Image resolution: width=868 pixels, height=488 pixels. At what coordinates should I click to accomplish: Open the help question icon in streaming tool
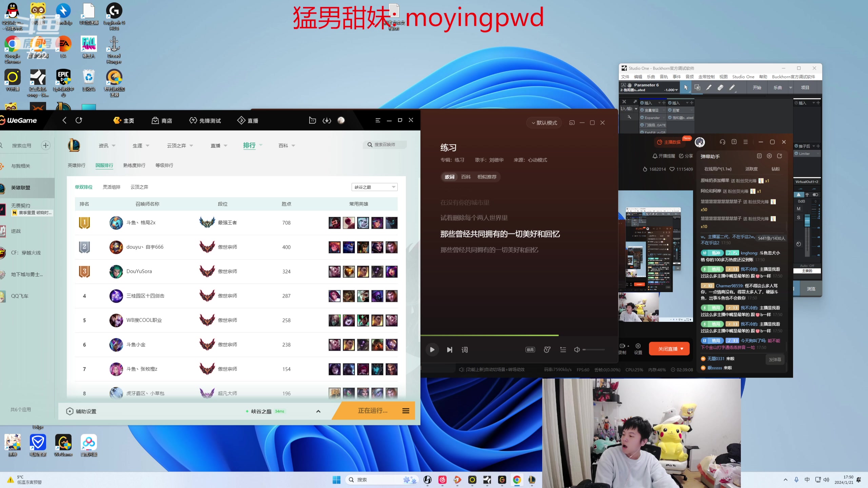click(734, 142)
